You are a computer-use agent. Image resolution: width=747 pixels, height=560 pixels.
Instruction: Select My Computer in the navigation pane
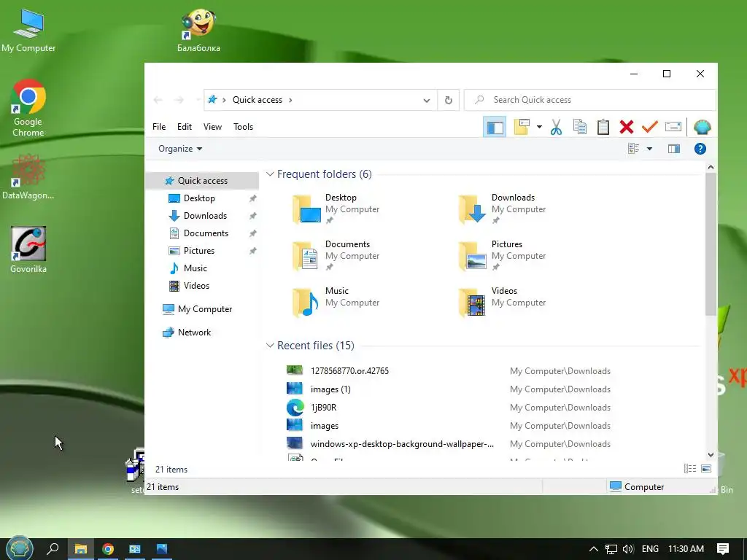click(x=205, y=309)
